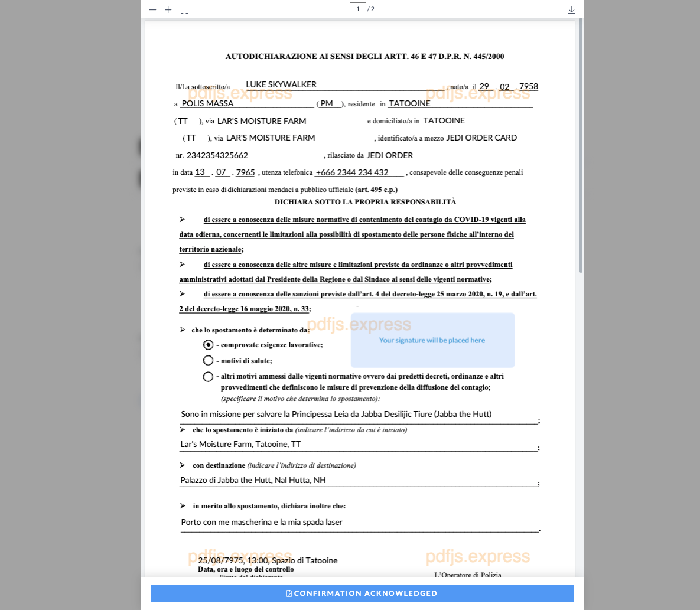Click the text 'territorio nazionale;'
Screen dimensions: 700x610
211,249
